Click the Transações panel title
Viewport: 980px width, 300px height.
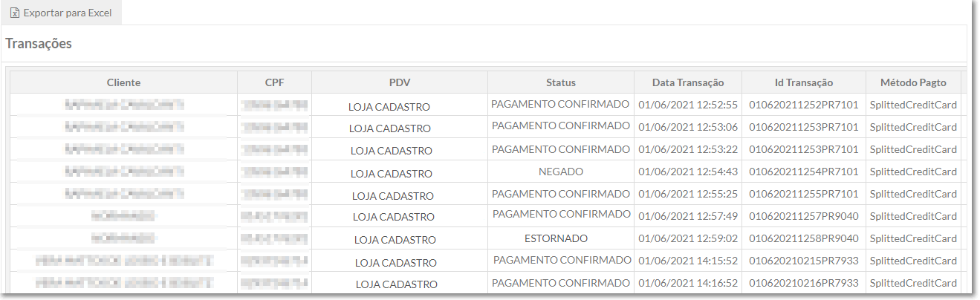(39, 44)
